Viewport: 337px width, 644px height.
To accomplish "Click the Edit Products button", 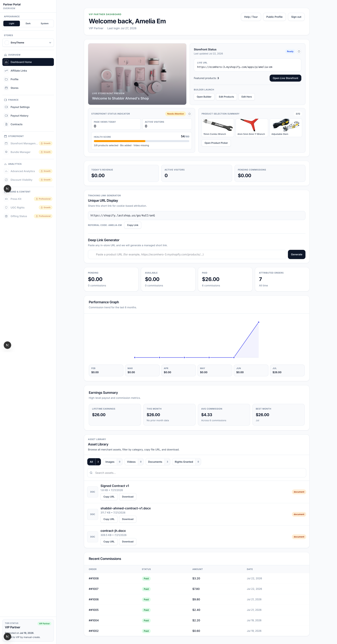I will click(226, 97).
